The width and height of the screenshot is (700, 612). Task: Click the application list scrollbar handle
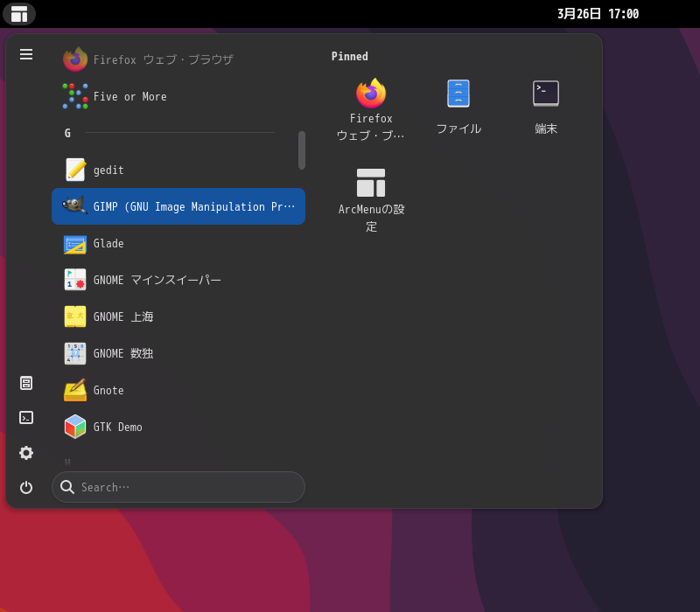(x=302, y=150)
